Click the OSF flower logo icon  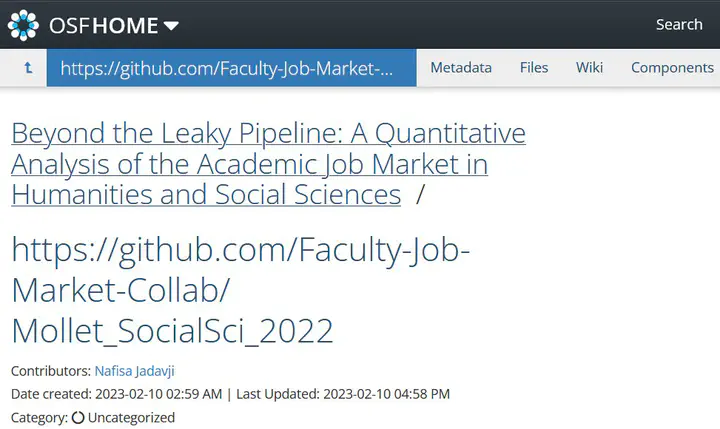click(x=23, y=25)
